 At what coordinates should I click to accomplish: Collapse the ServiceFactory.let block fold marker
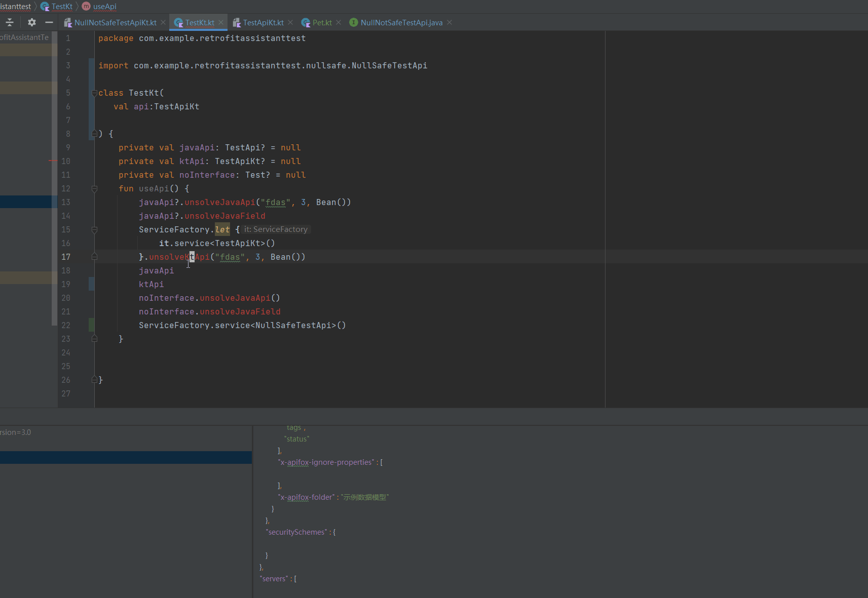click(94, 230)
